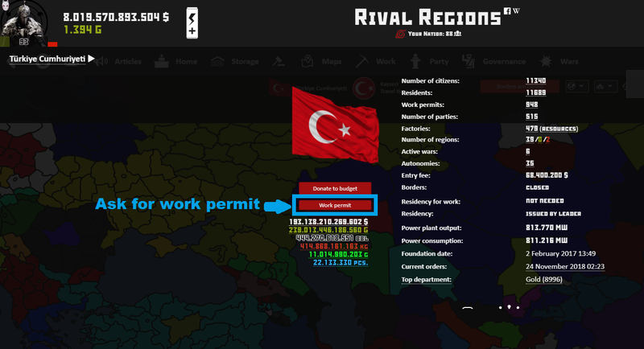644x349 pixels.
Task: Click the arrow beside Türkiye Cumhuriyeti
Action: click(x=91, y=59)
